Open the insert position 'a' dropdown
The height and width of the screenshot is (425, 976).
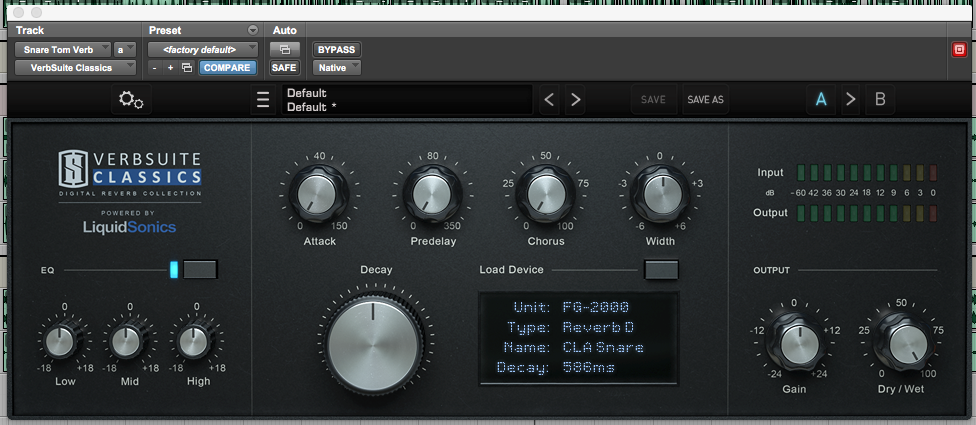pos(125,50)
